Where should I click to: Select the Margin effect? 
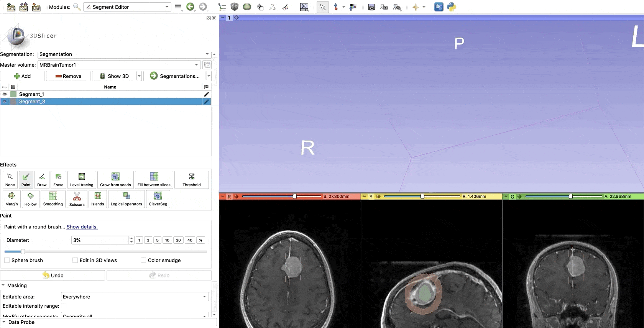[11, 199]
